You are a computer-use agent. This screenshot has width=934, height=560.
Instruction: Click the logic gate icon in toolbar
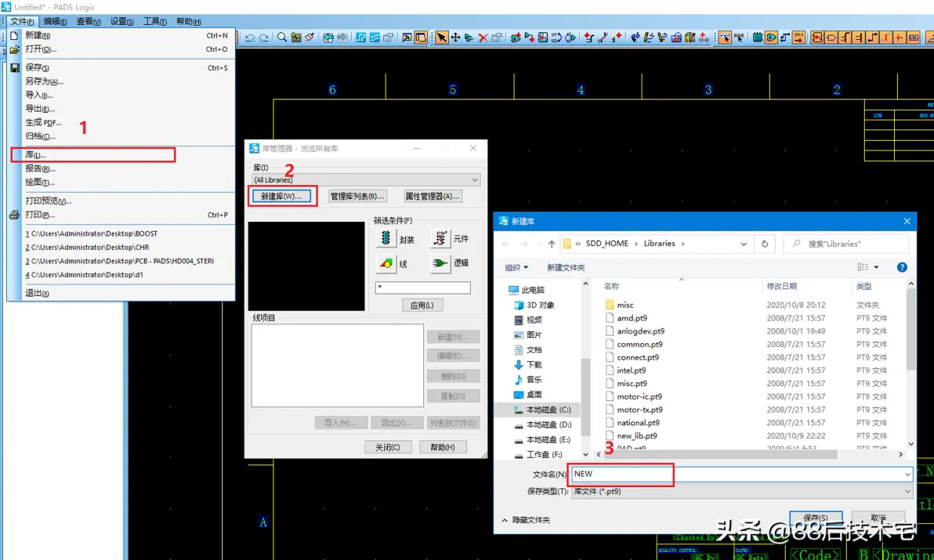click(x=771, y=38)
